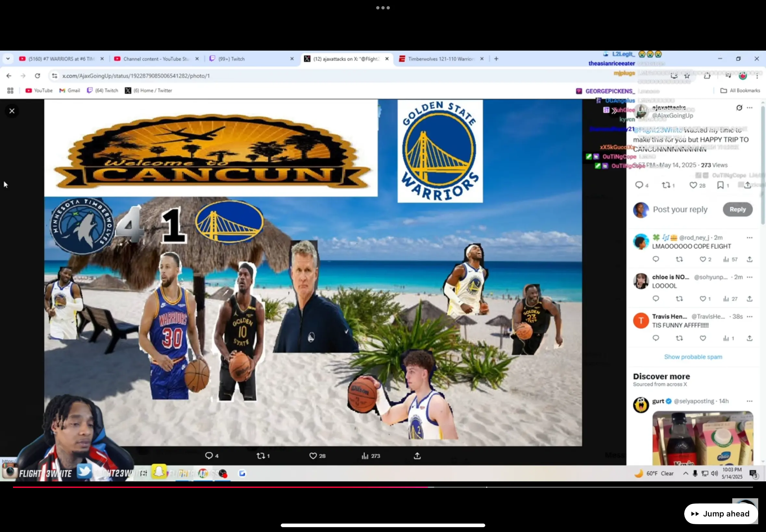766x532 pixels.
Task: Expand the tab search dropdown arrow
Action: [8, 59]
